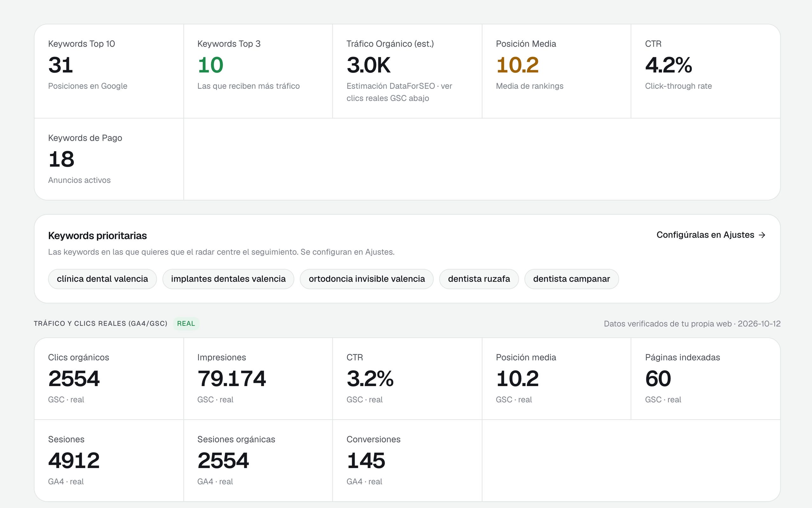The image size is (812, 508).
Task: Click arrow icon next to Configúralas en Ajustes
Action: coord(762,235)
